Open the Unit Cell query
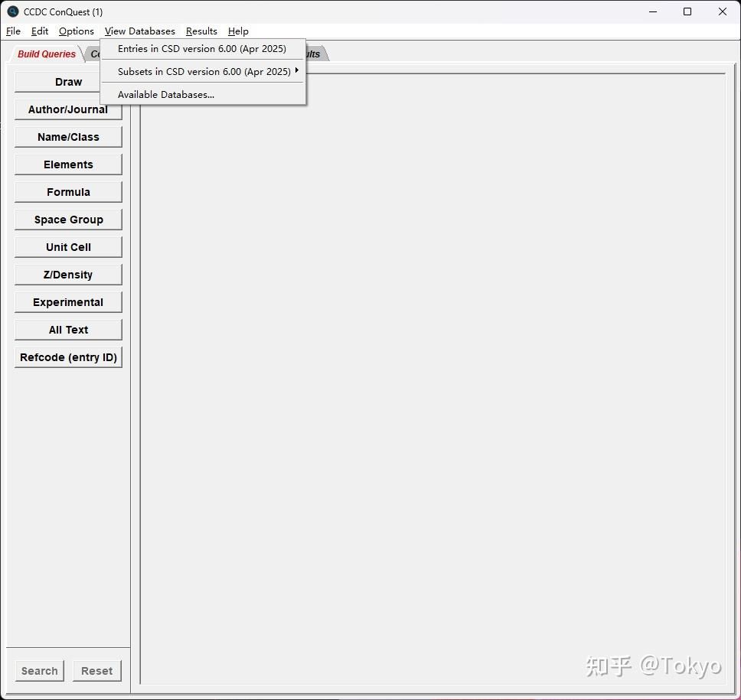Screen dimensions: 741x700 (x=68, y=247)
